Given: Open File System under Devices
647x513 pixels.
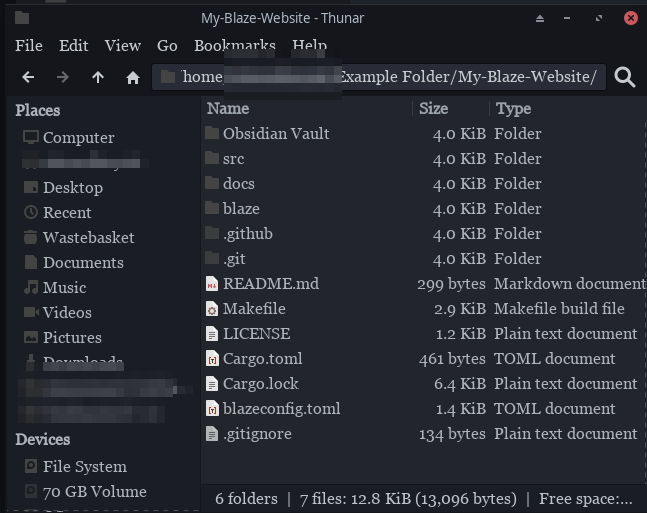Looking at the screenshot, I should [x=84, y=467].
